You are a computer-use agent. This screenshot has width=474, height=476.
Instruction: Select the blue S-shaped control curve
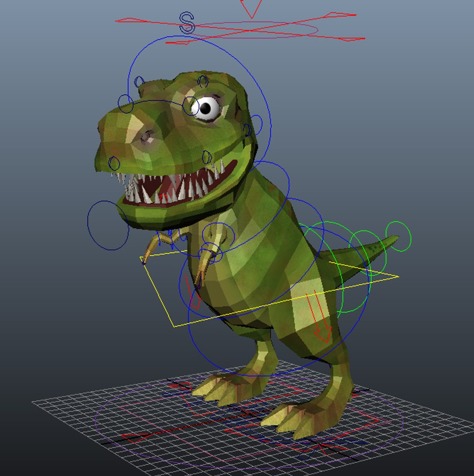pyautogui.click(x=187, y=23)
